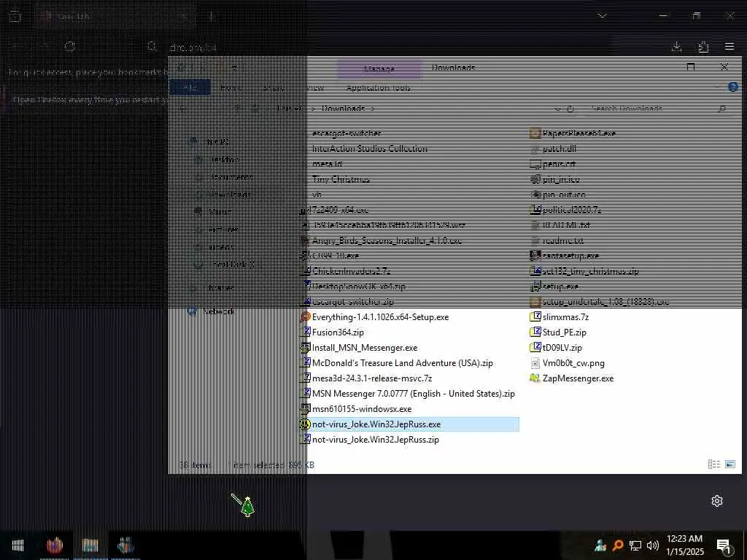Expand the Firefox list all tabs chevron
The height and width of the screenshot is (560, 747).
pos(603,16)
